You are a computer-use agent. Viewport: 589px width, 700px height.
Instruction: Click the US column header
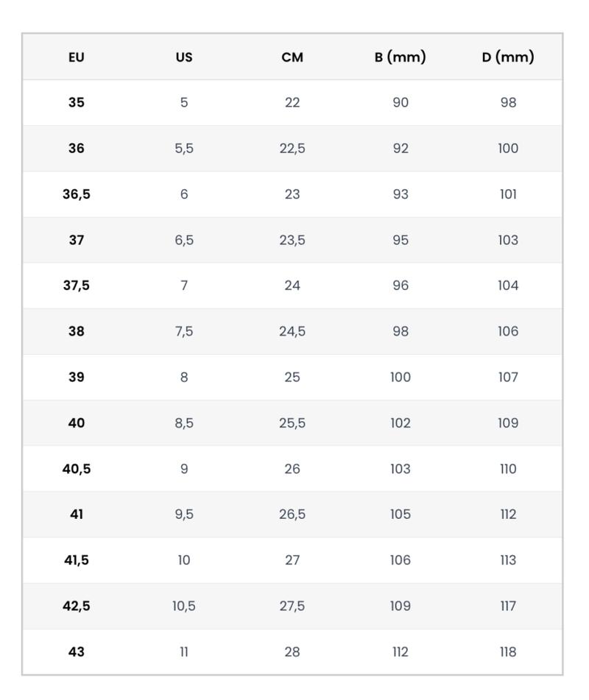(184, 57)
